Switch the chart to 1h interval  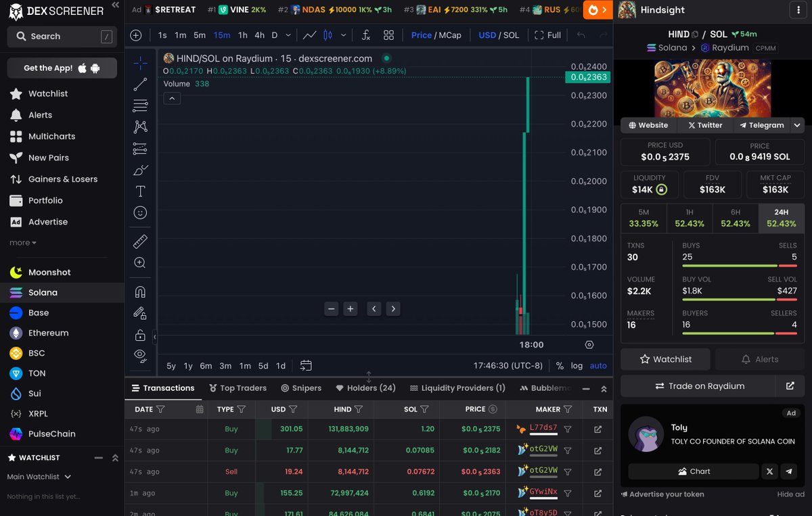tap(242, 35)
